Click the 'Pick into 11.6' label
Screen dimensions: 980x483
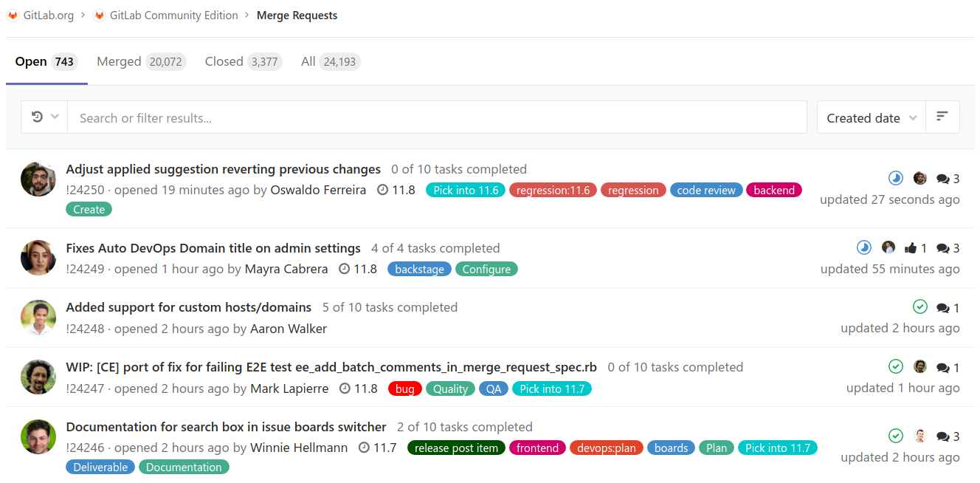click(x=466, y=190)
